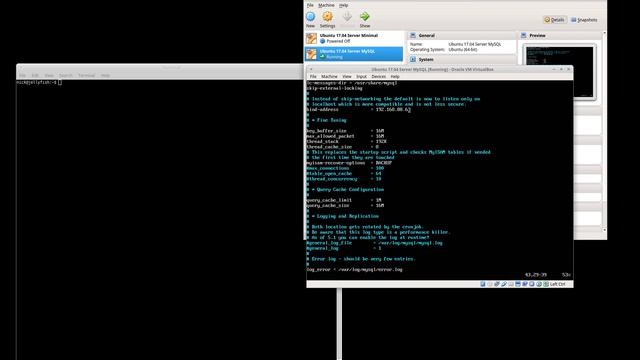Select Ubuntu 17.04 Server MySQL in the VM list

point(353,54)
